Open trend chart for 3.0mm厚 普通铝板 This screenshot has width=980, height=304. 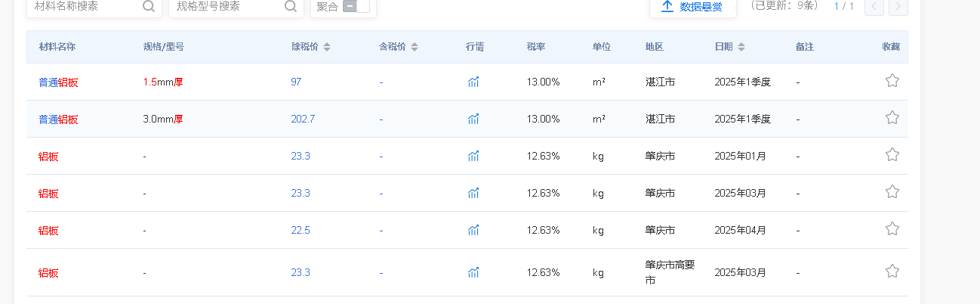coord(473,119)
